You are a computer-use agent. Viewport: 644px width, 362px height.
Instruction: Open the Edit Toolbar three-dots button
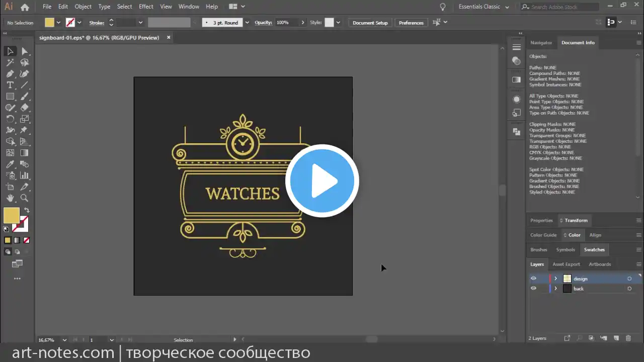(x=17, y=278)
